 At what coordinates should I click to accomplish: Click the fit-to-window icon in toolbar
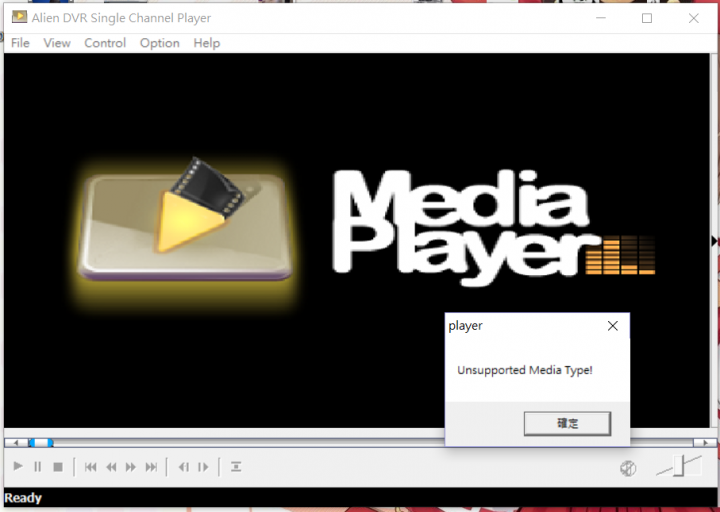click(x=236, y=467)
